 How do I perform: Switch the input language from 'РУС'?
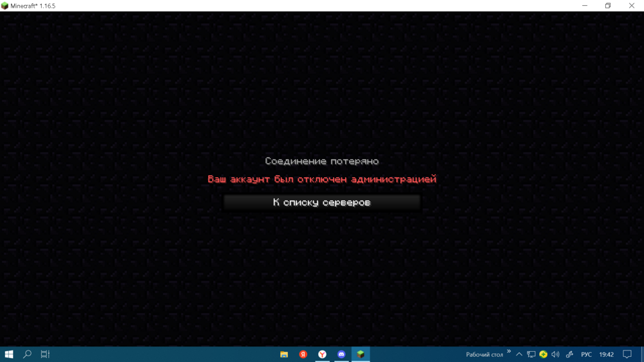586,355
